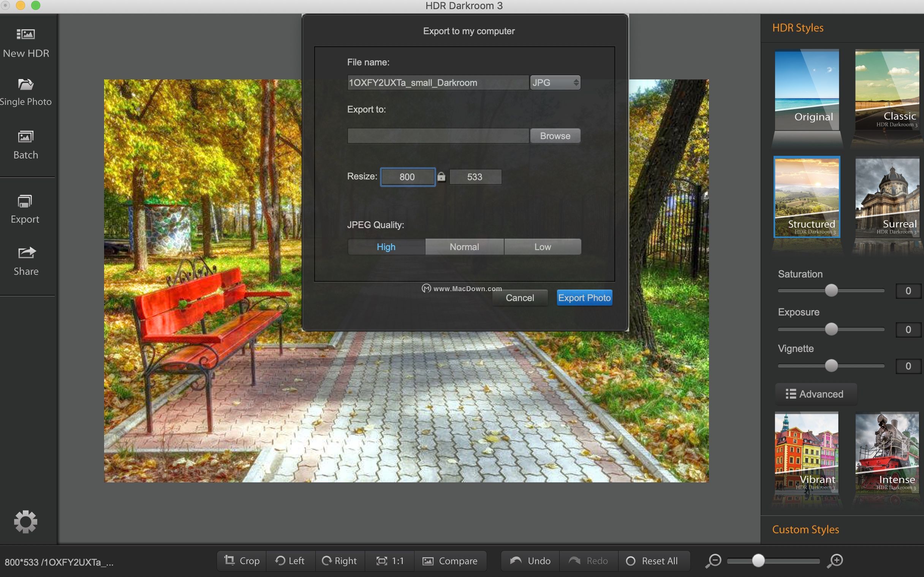The height and width of the screenshot is (577, 924).
Task: Open the Advanced options
Action: 815,394
